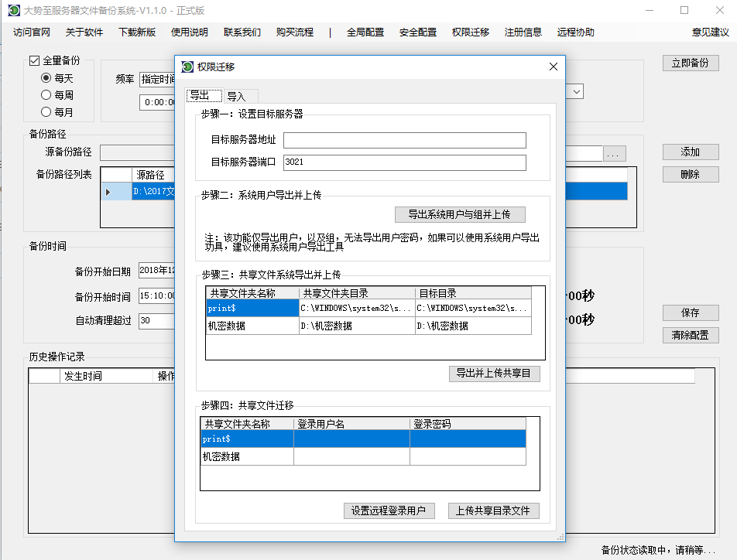Click 设置远程登录用户 button

pyautogui.click(x=389, y=510)
